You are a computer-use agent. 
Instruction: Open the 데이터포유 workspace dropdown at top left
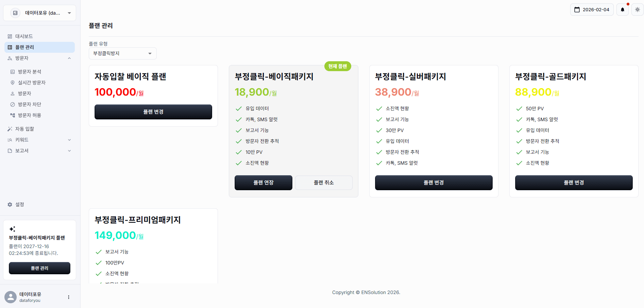pos(39,13)
